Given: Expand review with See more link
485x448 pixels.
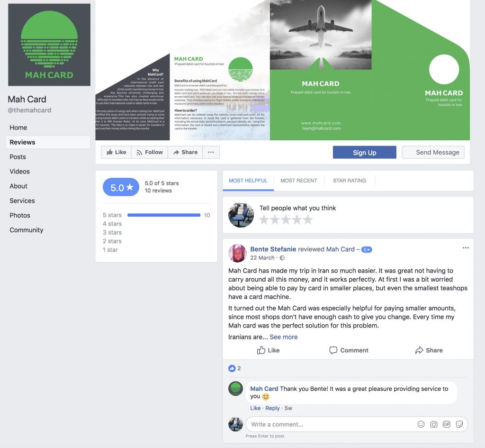Looking at the screenshot, I should [284, 337].
